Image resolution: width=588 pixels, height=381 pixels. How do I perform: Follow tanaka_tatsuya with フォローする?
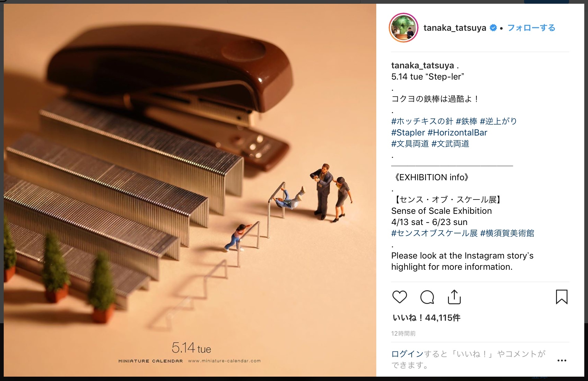[x=531, y=28]
